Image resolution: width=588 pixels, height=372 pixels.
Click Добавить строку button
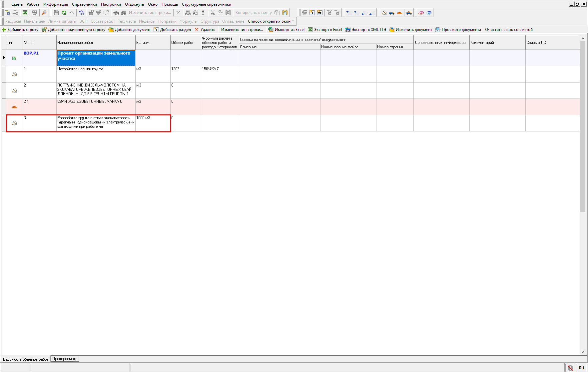pos(20,30)
